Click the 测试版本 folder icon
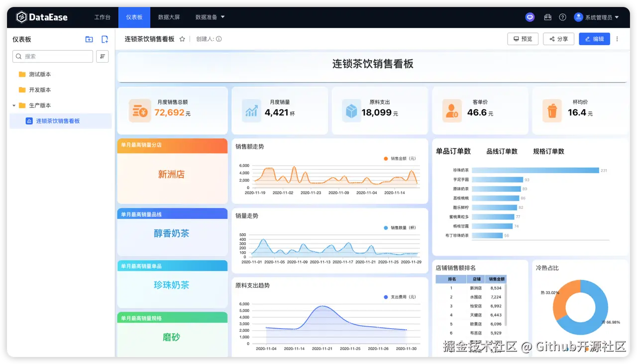The image size is (637, 364). [x=22, y=74]
